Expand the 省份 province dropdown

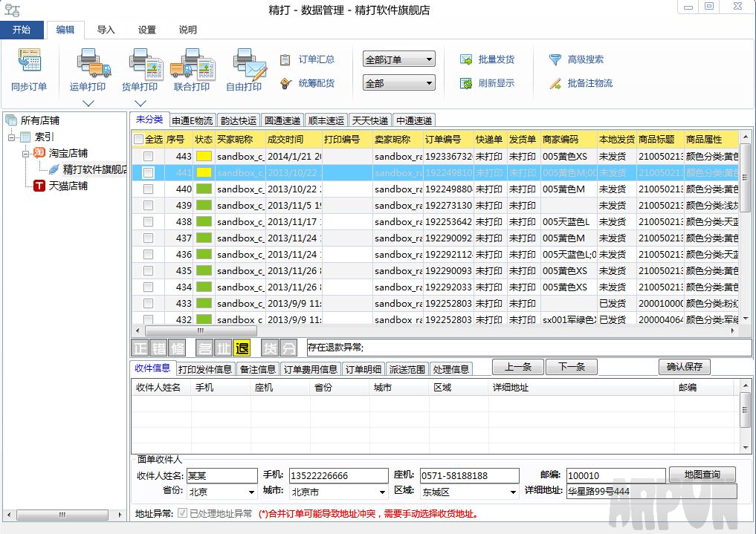tap(251, 492)
